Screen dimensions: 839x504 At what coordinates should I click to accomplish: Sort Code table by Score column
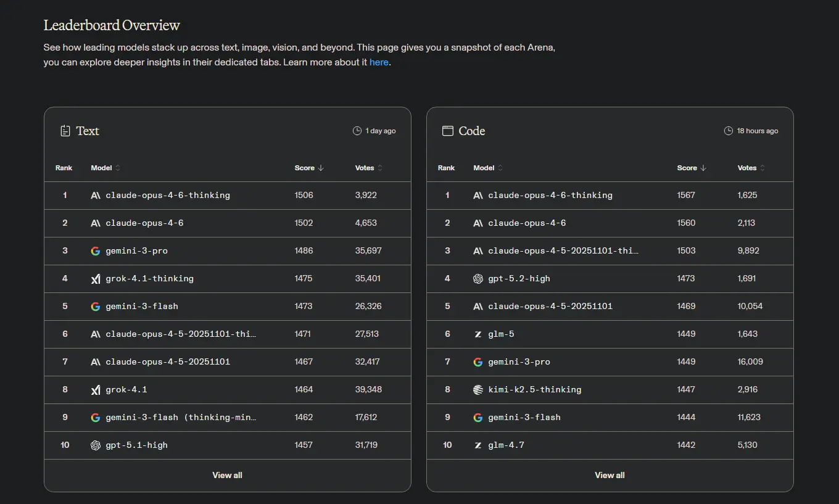(x=692, y=168)
